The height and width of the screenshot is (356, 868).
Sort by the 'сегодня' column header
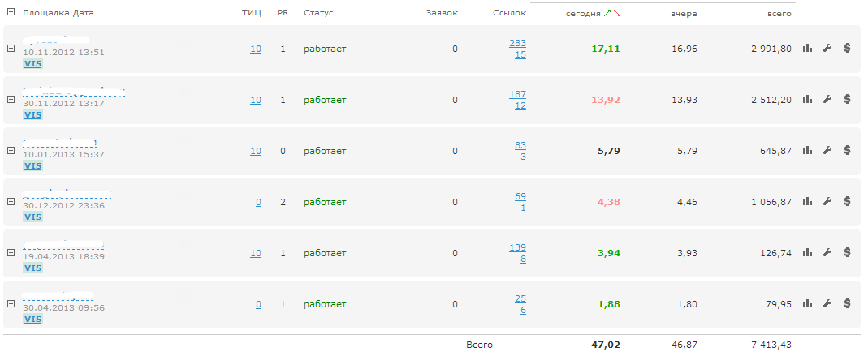coord(583,14)
